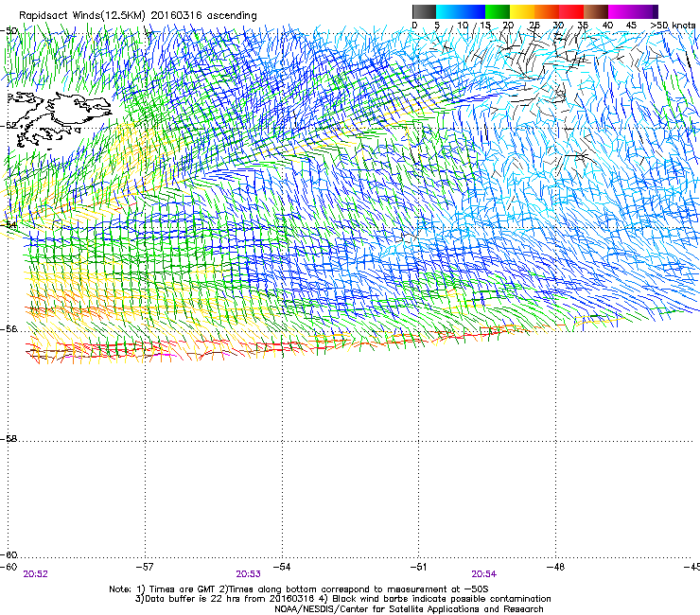This screenshot has width=700, height=615.
Task: Click the '45' value under the color bar
Action: tap(631, 26)
